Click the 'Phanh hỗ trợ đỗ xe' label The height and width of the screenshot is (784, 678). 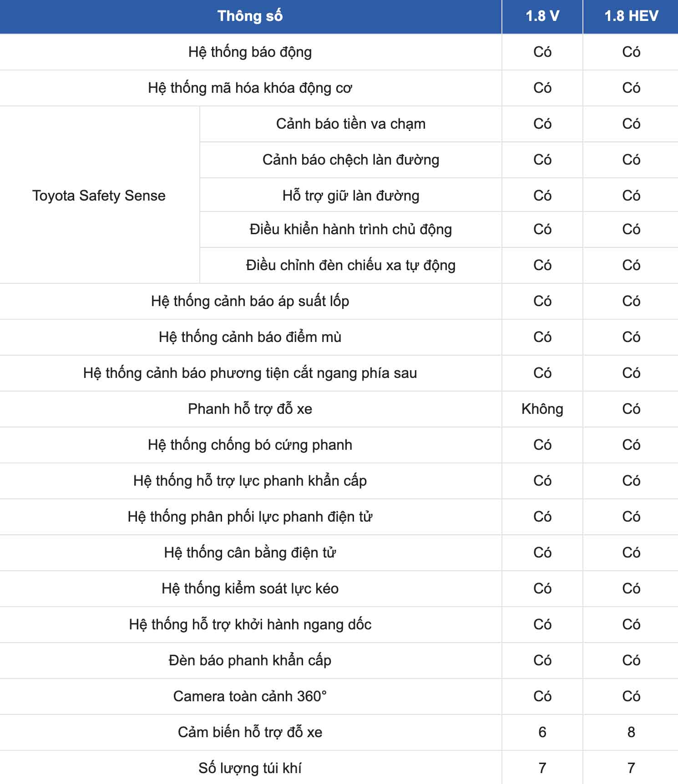(250, 409)
